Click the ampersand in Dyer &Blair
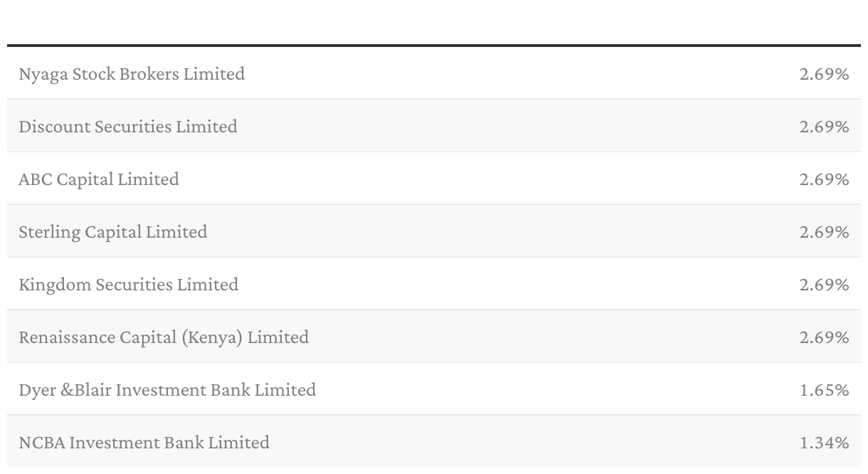 click(67, 390)
